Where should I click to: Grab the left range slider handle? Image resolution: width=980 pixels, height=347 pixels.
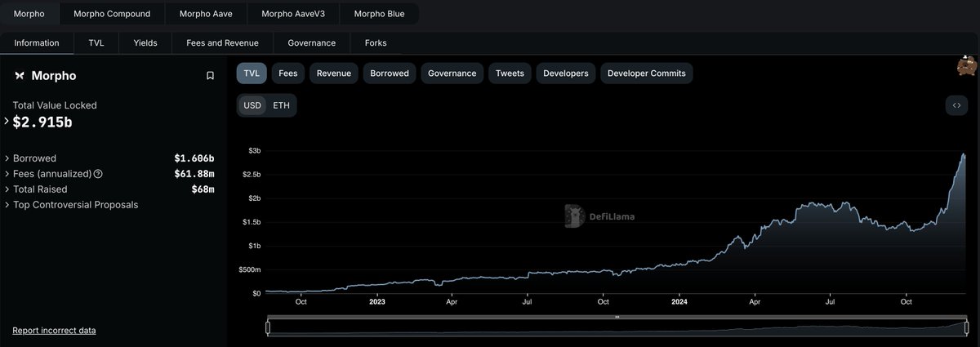tap(268, 327)
